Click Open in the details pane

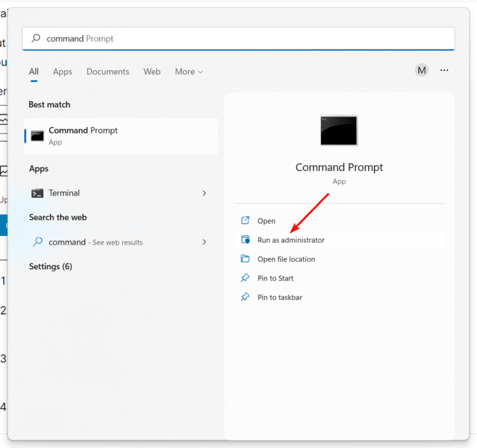pos(339,221)
